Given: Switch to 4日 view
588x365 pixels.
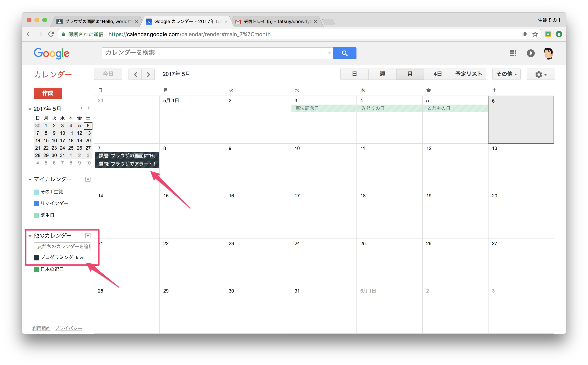Looking at the screenshot, I should point(438,74).
